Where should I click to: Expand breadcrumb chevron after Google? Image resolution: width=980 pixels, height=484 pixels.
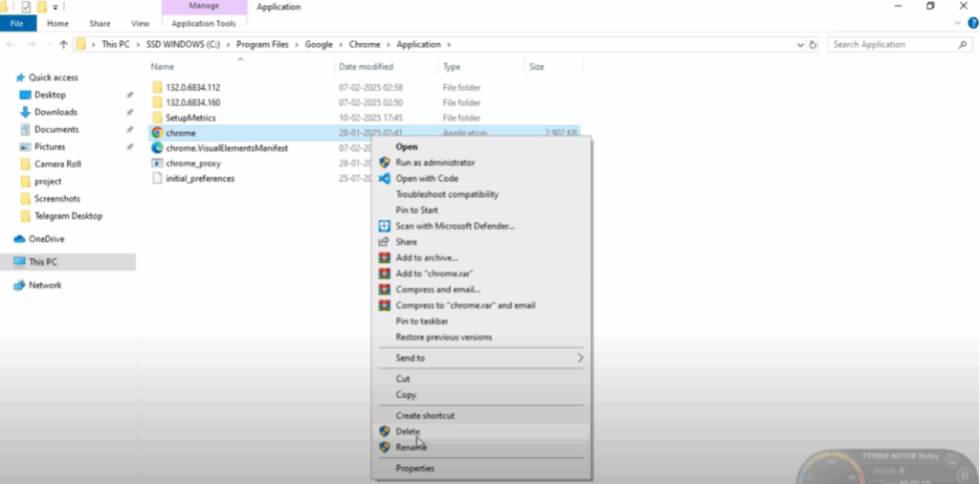pyautogui.click(x=342, y=44)
